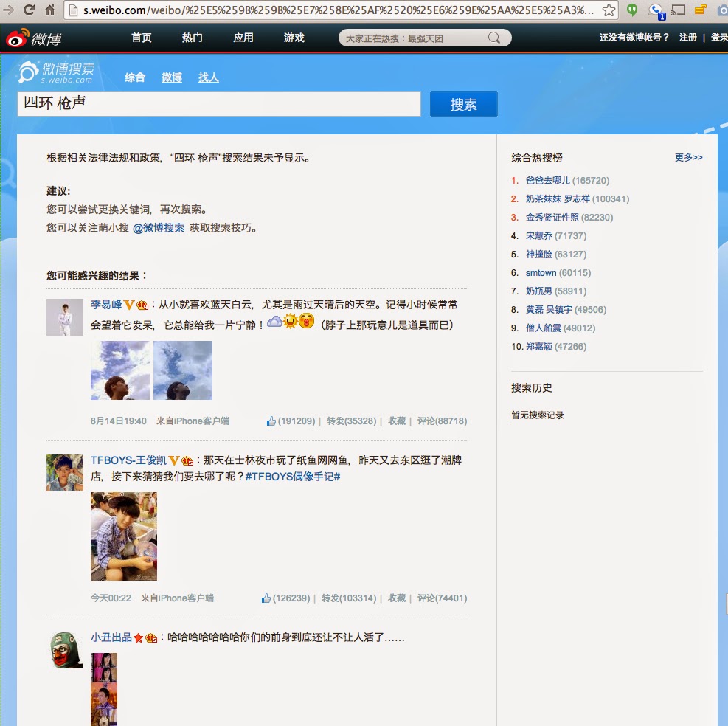Click the 注册 link in the header
This screenshot has height=726, width=728.
pos(688,38)
